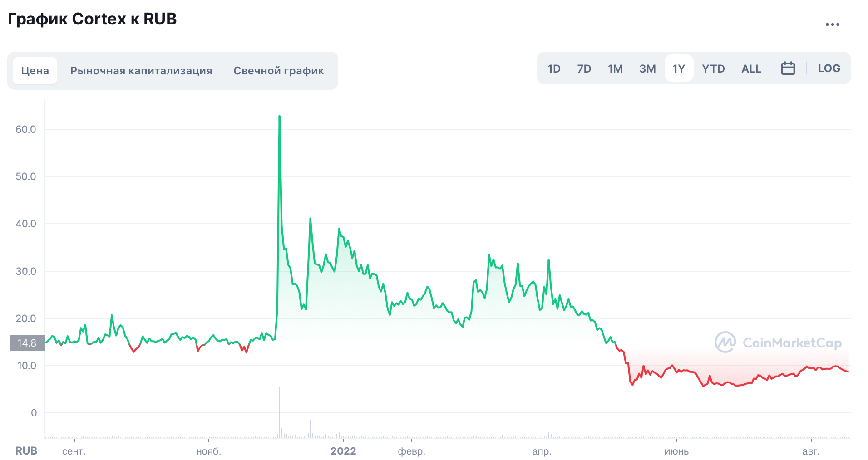Click the июнь time axis marker
The image size is (868, 460).
[x=676, y=451]
